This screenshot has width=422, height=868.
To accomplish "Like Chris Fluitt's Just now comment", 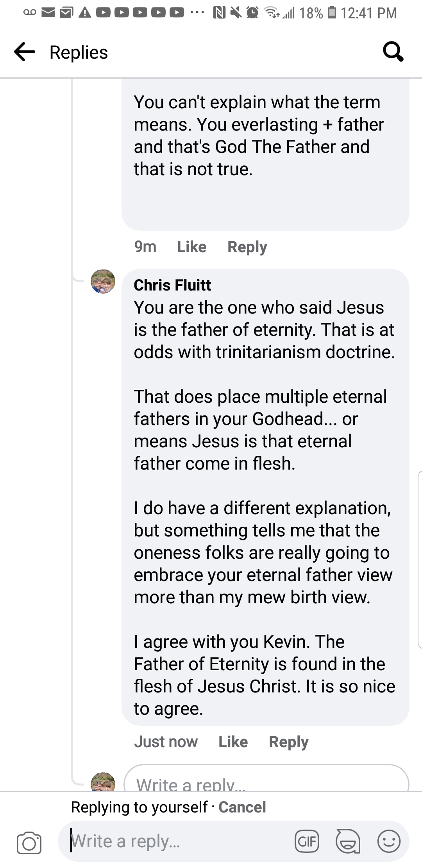I will pos(233,742).
